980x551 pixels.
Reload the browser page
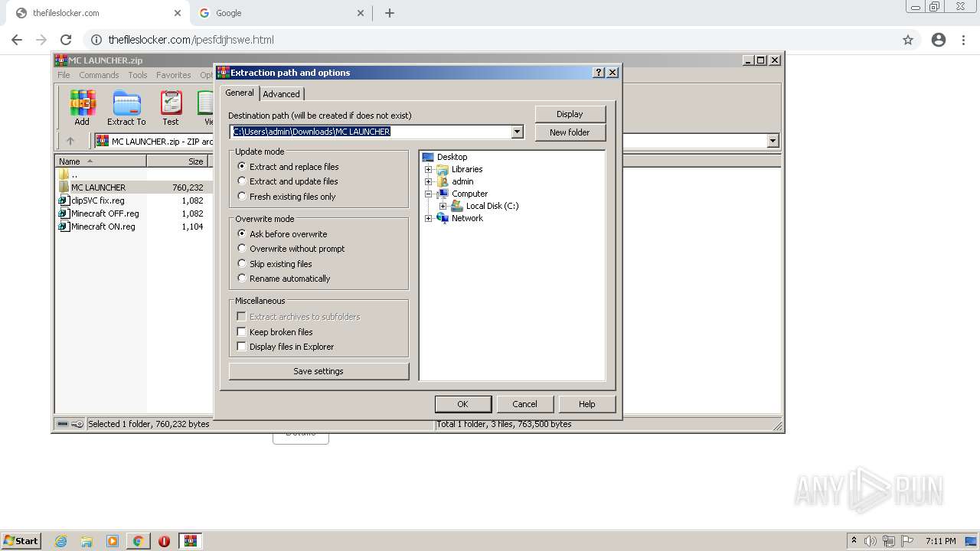[66, 40]
